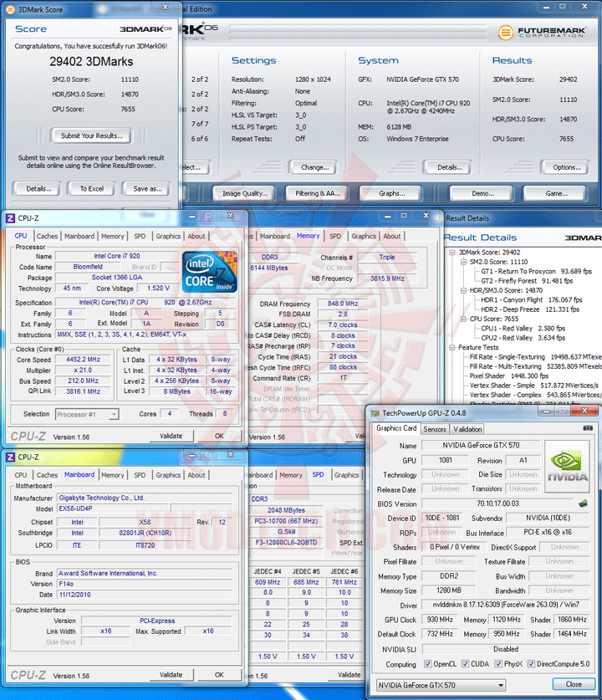Collapse the HDR/SM3.0 Score: 14870 node
The width and height of the screenshot is (602, 700).
point(464,291)
